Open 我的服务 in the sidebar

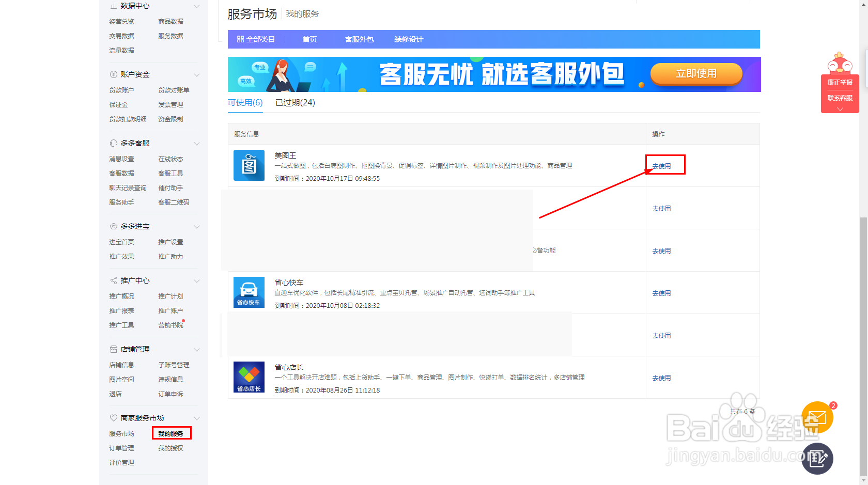click(171, 433)
